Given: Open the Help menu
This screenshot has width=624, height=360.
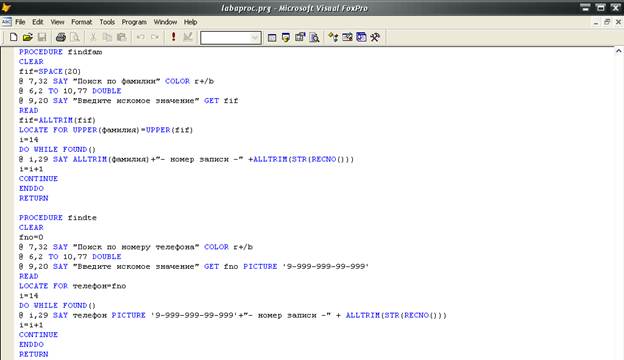Looking at the screenshot, I should [x=190, y=22].
